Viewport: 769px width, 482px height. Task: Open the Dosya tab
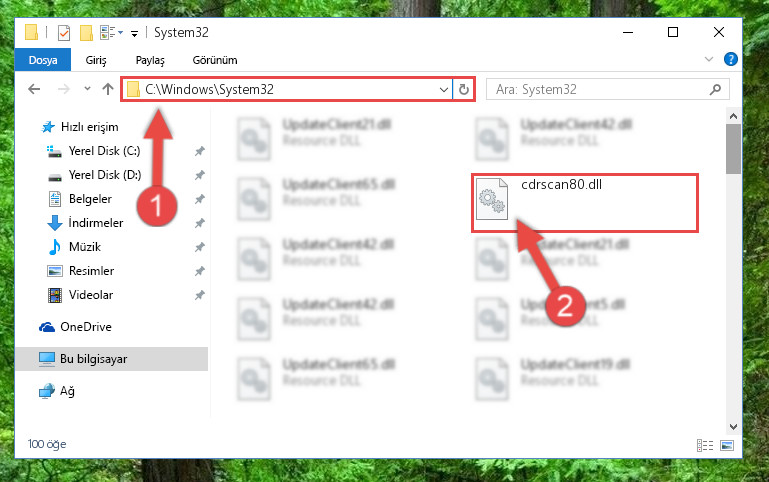(43, 60)
